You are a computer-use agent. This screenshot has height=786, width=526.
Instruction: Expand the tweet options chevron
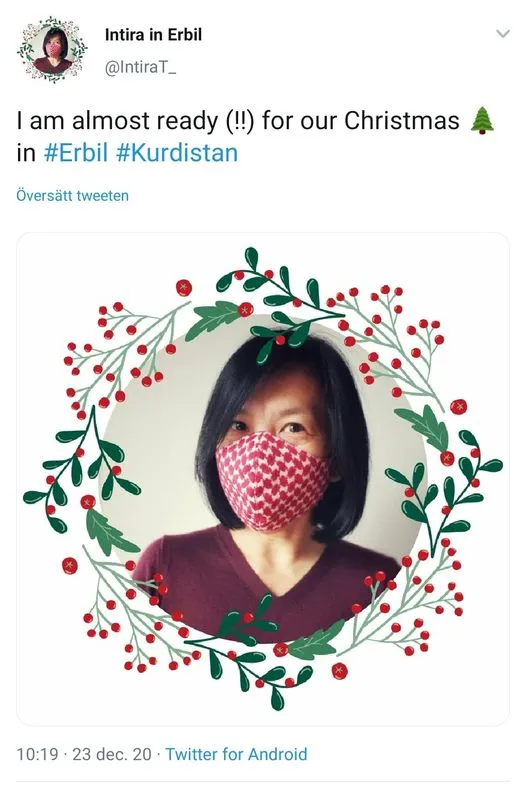pos(502,34)
